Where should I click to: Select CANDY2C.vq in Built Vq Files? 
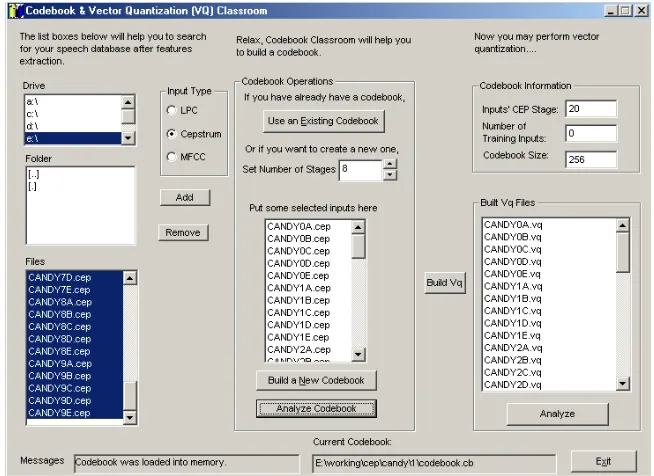[549, 373]
